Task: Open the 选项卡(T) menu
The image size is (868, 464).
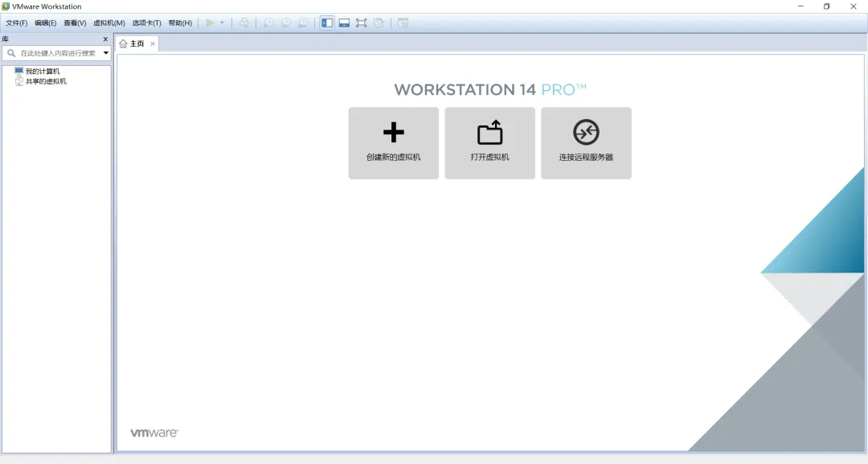Action: [147, 23]
